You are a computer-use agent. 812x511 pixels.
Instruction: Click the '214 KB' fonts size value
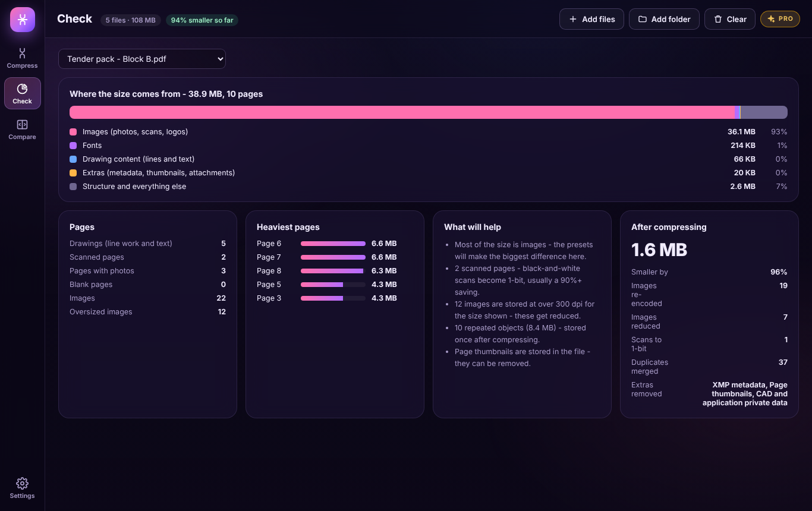[x=743, y=146]
